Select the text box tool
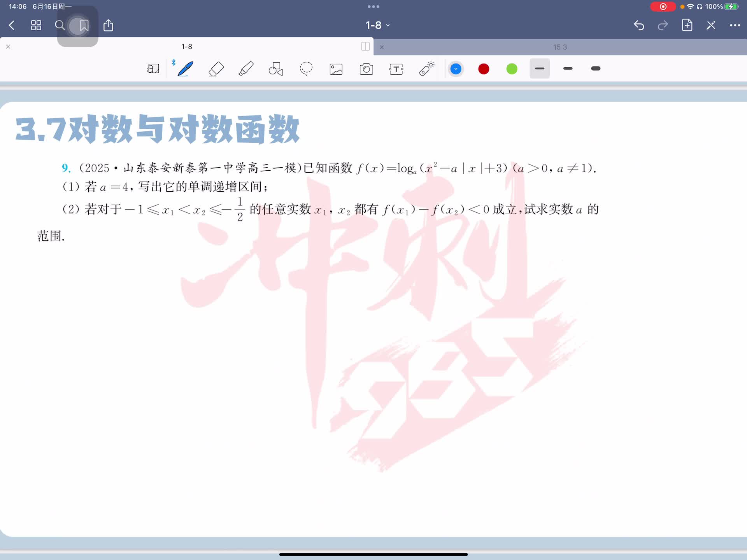Screen dimensions: 747x560 396,69
